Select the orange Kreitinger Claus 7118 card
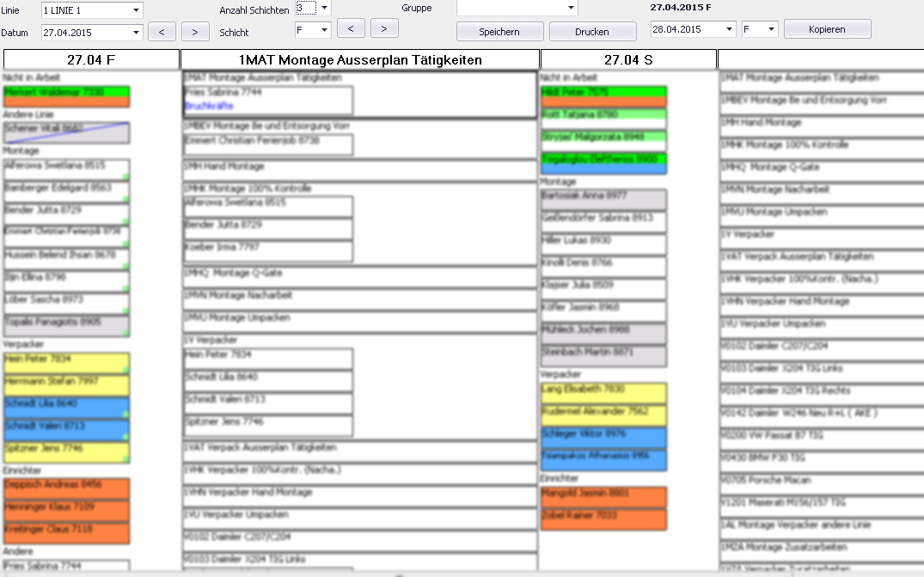 click(x=66, y=534)
